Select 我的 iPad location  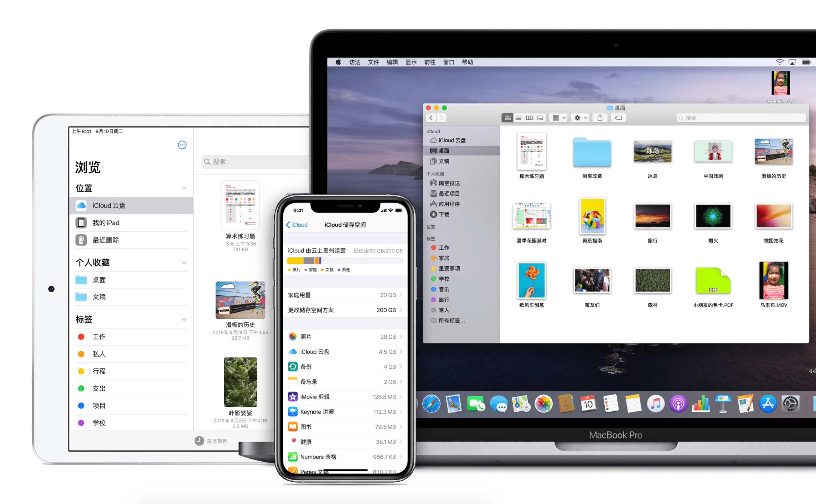coord(131,223)
